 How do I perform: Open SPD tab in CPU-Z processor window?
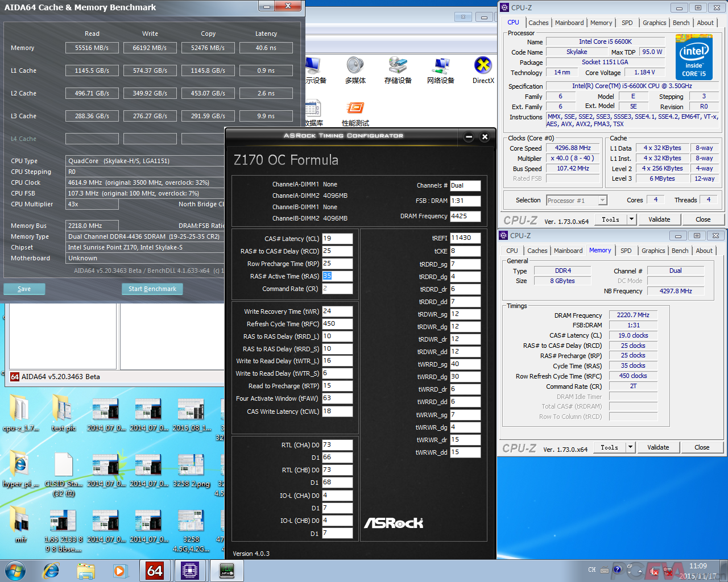click(627, 23)
